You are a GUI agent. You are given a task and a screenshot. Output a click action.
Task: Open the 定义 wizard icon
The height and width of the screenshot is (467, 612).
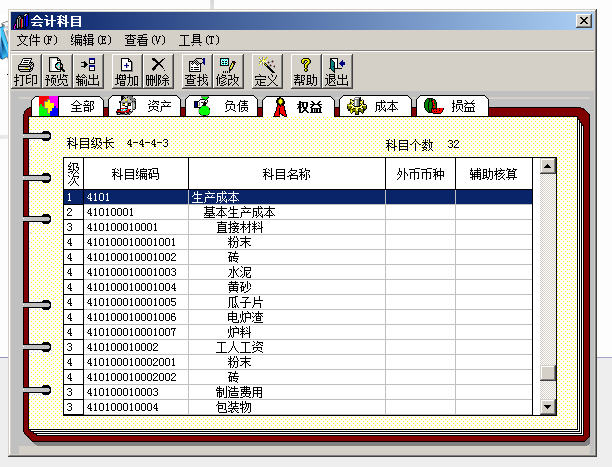click(267, 71)
